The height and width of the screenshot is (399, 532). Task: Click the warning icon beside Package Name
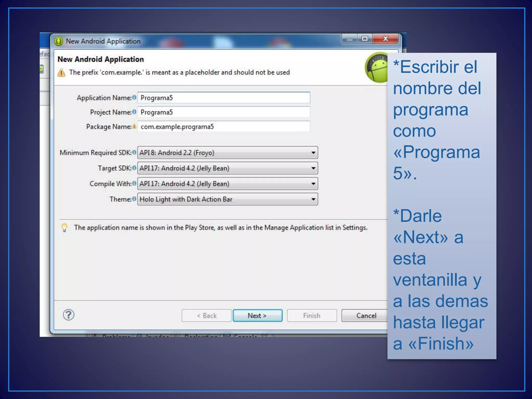[134, 127]
